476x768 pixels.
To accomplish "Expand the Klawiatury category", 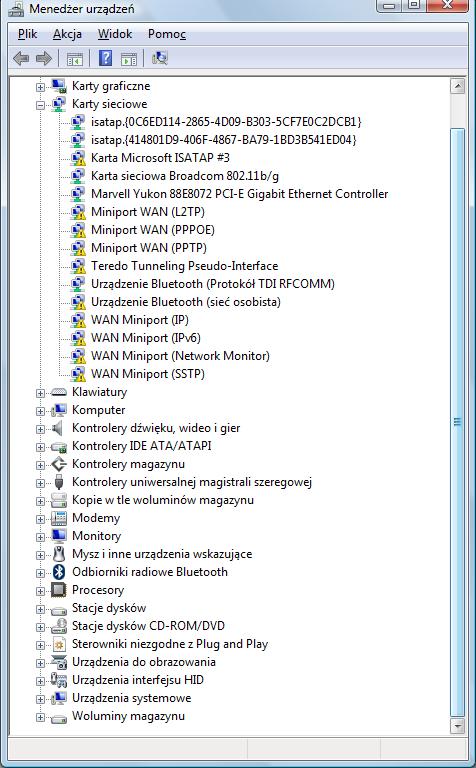I will click(40, 393).
